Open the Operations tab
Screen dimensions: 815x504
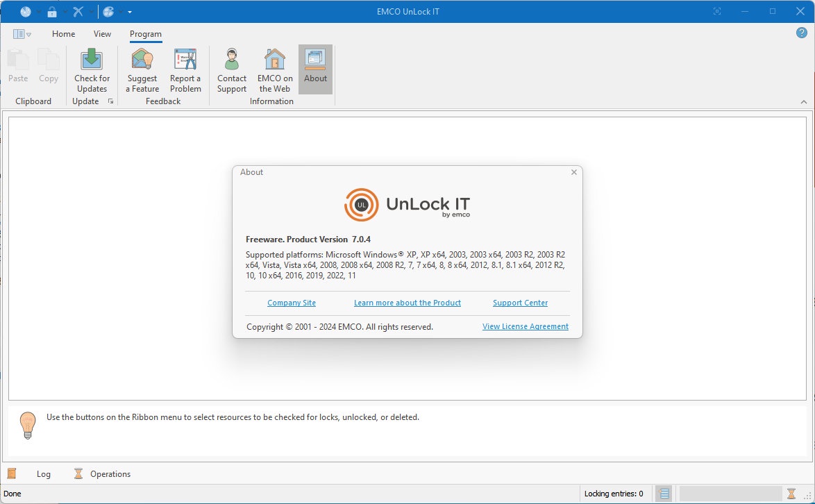click(110, 474)
